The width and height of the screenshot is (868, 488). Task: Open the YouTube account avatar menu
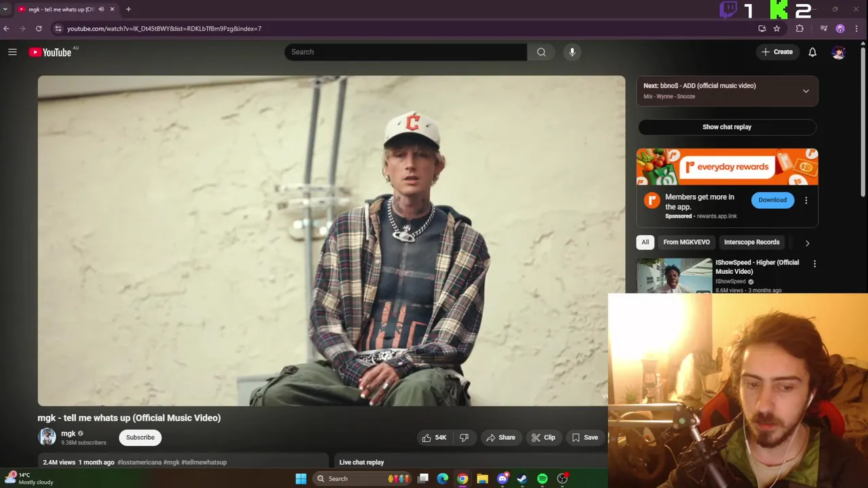coord(839,52)
